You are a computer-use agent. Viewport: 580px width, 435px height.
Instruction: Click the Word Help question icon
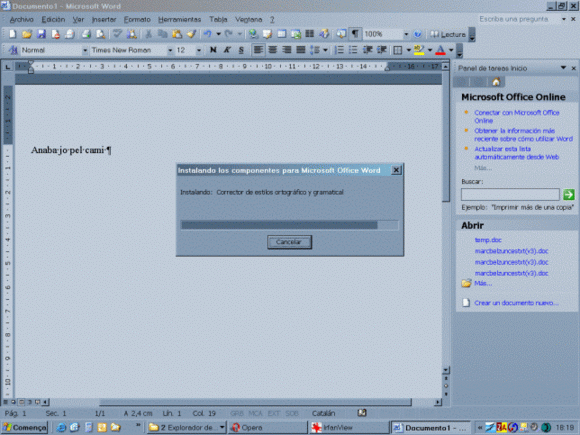pyautogui.click(x=417, y=34)
